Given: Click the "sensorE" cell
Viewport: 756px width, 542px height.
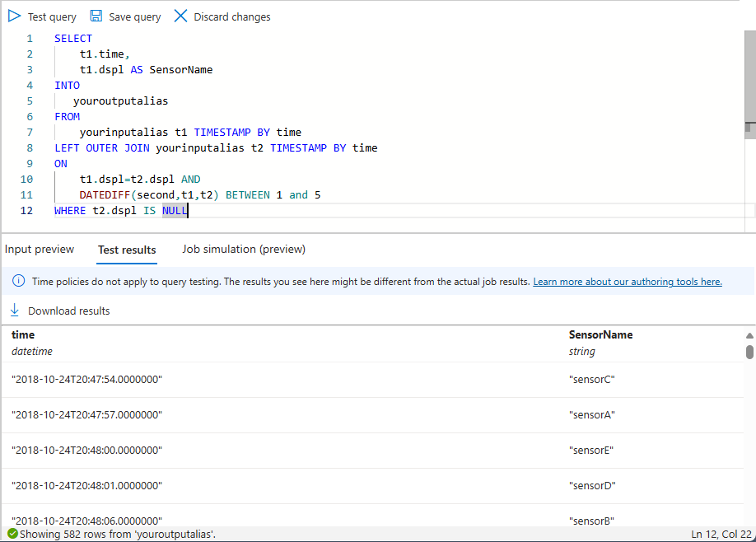Looking at the screenshot, I should (591, 451).
